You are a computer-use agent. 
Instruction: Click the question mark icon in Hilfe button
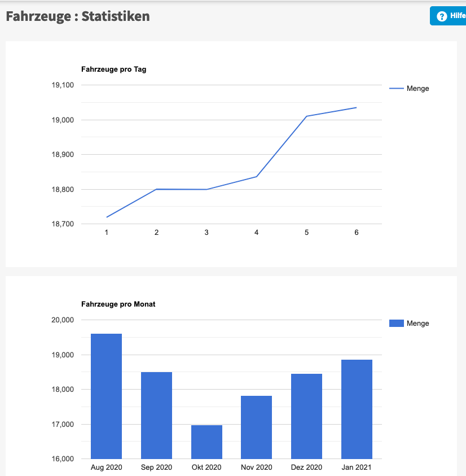pos(442,16)
